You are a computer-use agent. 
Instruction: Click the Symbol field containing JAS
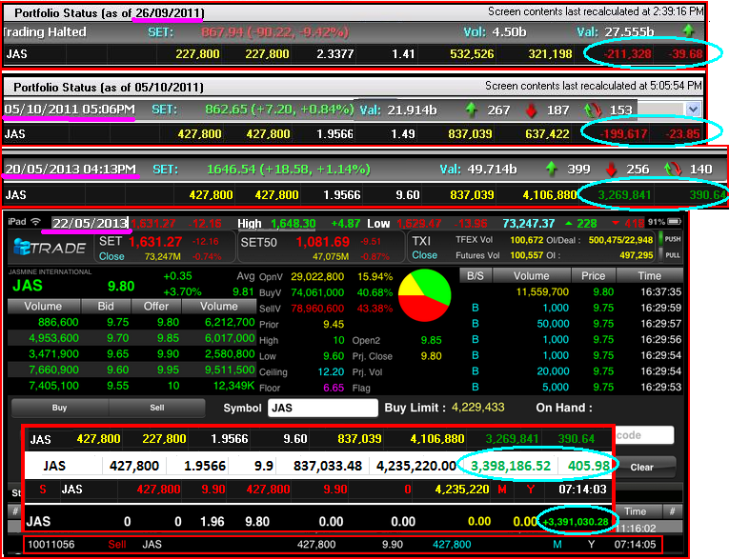[x=323, y=408]
